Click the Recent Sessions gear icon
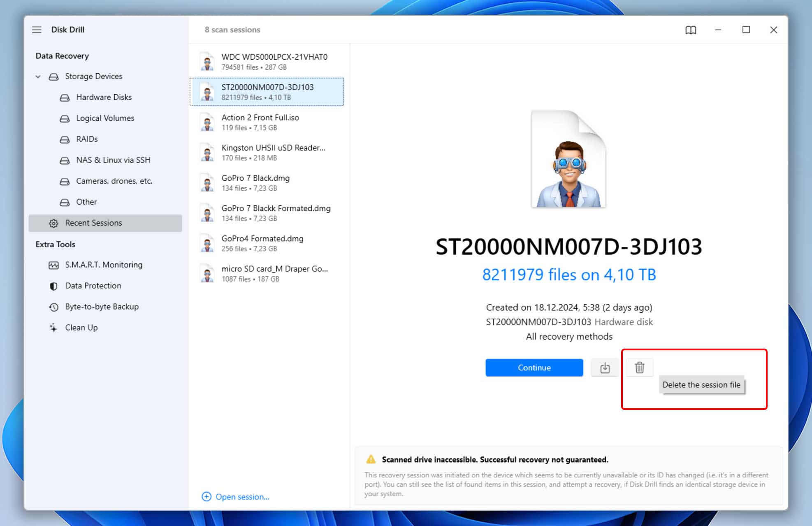The width and height of the screenshot is (812, 526). (53, 223)
